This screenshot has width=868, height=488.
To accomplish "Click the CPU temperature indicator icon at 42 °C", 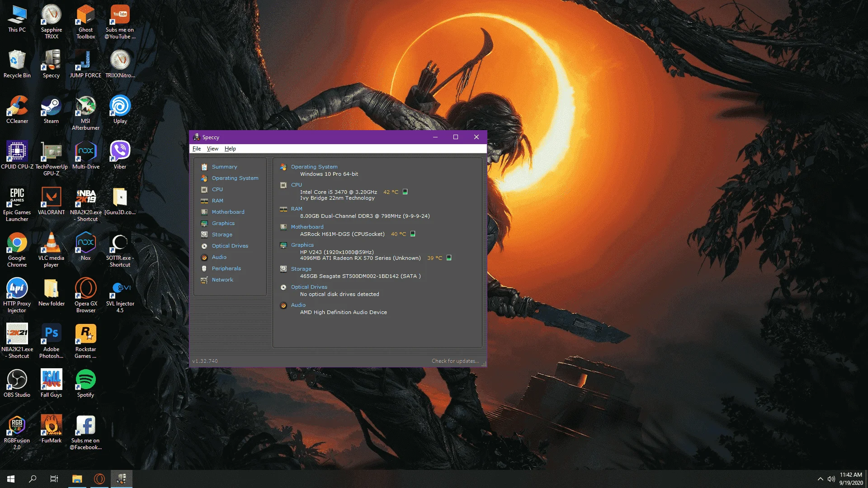I will tap(405, 192).
